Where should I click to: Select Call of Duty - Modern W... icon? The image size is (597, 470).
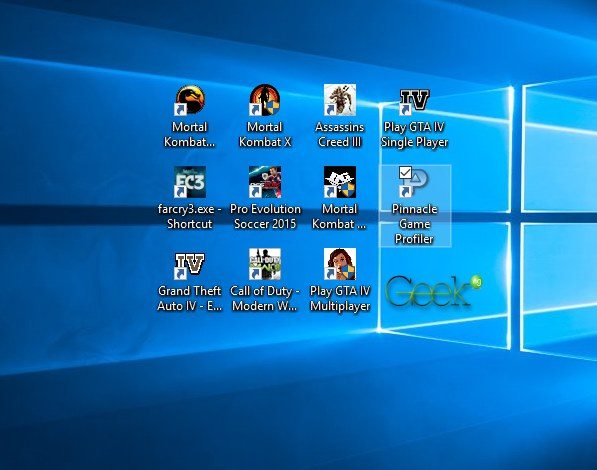265,264
